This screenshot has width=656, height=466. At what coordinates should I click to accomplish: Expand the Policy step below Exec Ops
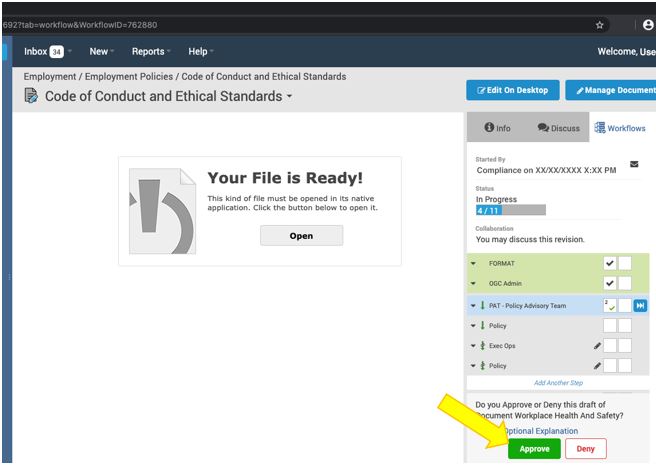pyautogui.click(x=473, y=366)
